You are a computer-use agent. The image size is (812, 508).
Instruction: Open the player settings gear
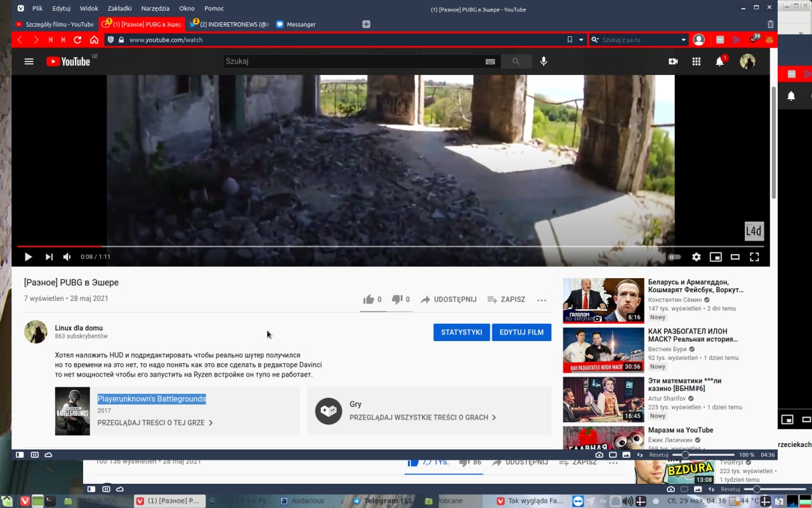click(x=697, y=257)
